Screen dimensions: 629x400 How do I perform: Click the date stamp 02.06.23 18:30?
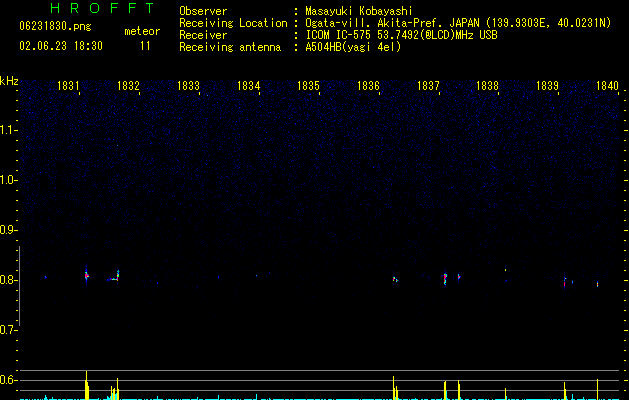click(x=61, y=46)
